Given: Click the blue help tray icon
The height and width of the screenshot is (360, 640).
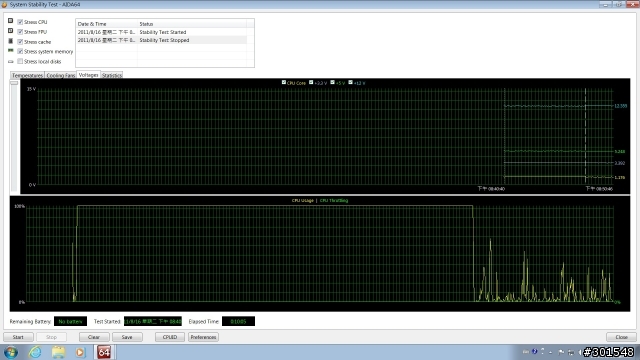Looking at the screenshot, I should pyautogui.click(x=534, y=352).
